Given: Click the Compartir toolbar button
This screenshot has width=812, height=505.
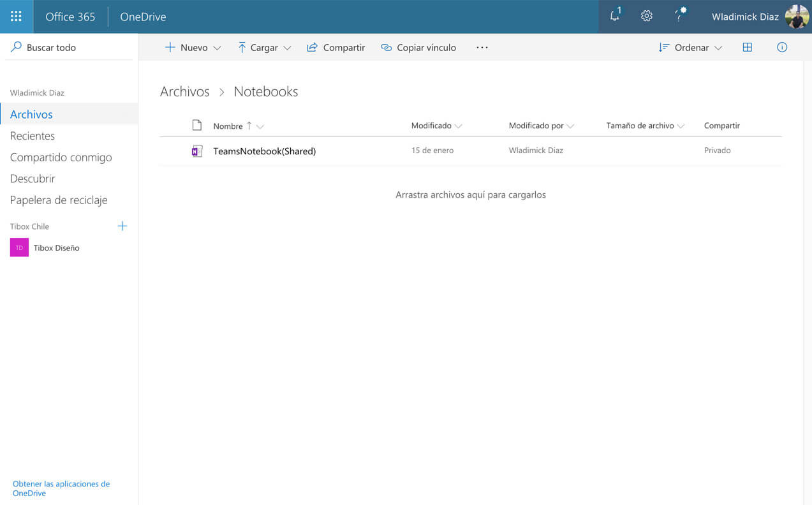Looking at the screenshot, I should 336,48.
